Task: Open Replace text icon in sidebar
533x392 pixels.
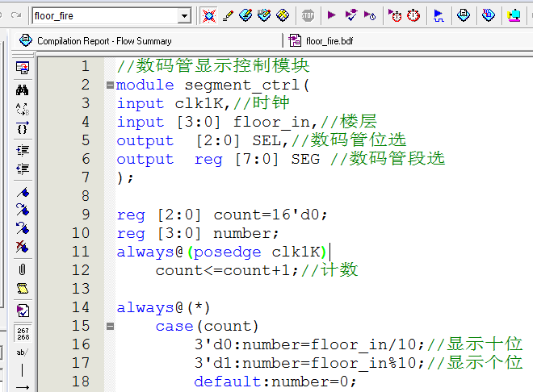Action: point(23,109)
